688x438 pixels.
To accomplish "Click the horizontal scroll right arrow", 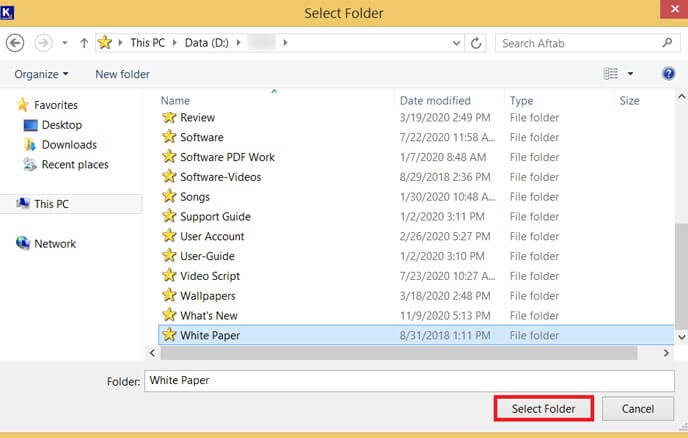I will click(x=666, y=352).
